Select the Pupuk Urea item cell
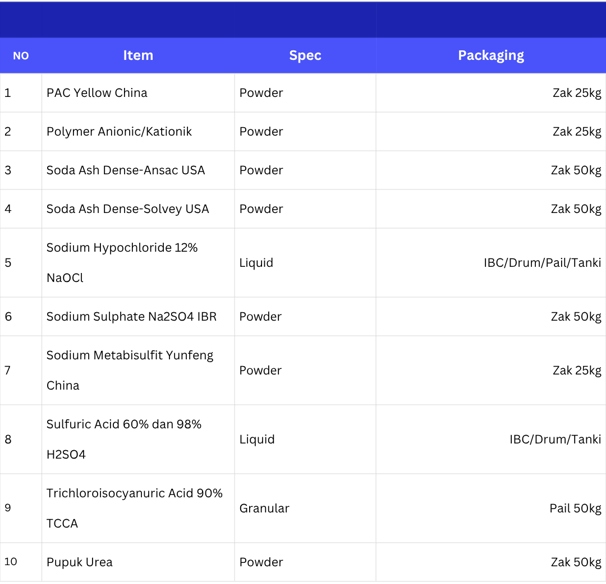606x584 pixels. 138,562
